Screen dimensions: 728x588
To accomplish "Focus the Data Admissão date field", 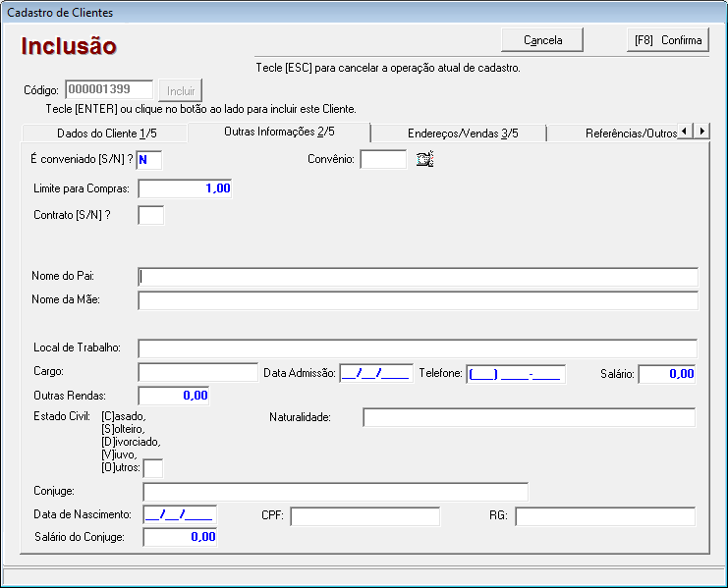I will click(375, 373).
